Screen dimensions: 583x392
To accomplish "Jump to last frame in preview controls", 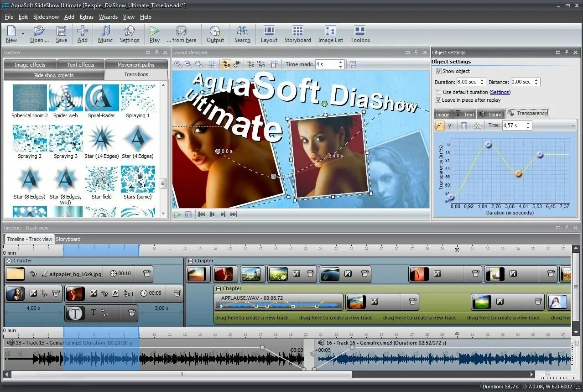I will (x=234, y=214).
